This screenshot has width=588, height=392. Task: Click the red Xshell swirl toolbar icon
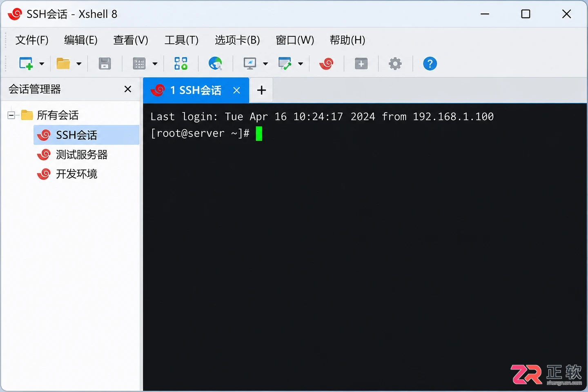pos(327,64)
